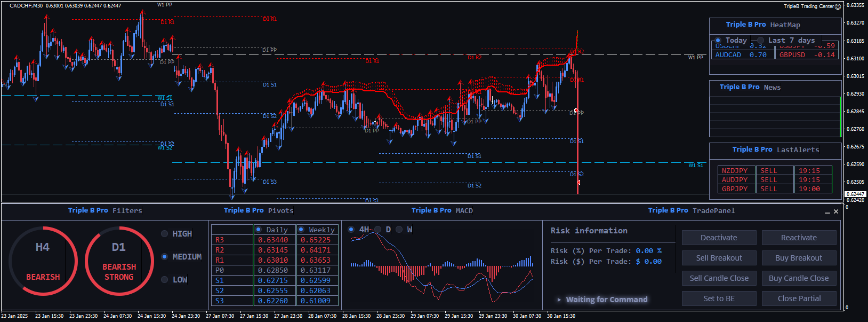Click the AUDCAD heatmap cell
868x322 pixels.
pos(741,55)
